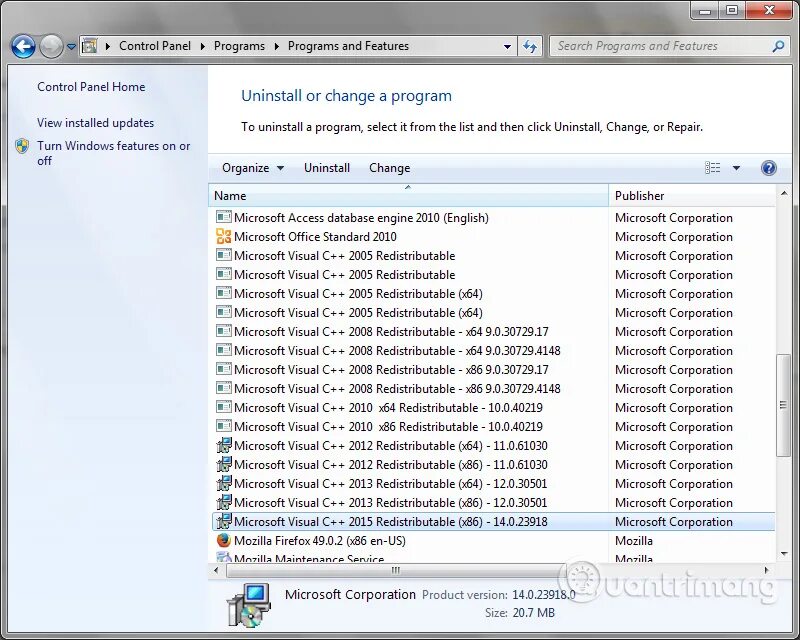
Task: Select Visual C++ 2010 x64 Redistributable icon
Action: point(223,407)
